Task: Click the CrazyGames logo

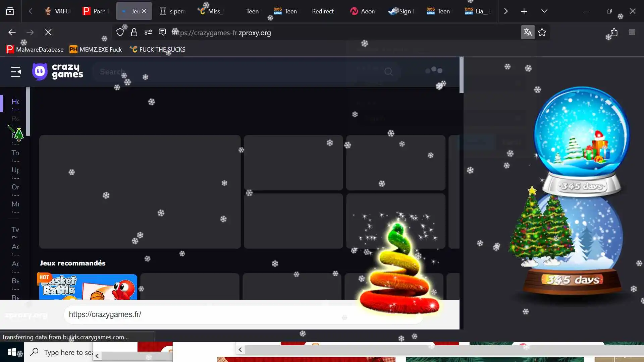Action: click(x=58, y=71)
